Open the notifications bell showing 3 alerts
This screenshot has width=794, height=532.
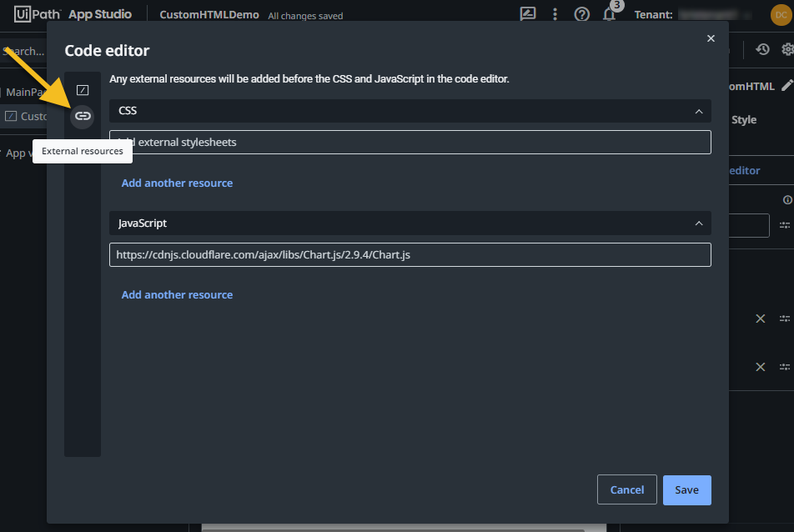608,14
